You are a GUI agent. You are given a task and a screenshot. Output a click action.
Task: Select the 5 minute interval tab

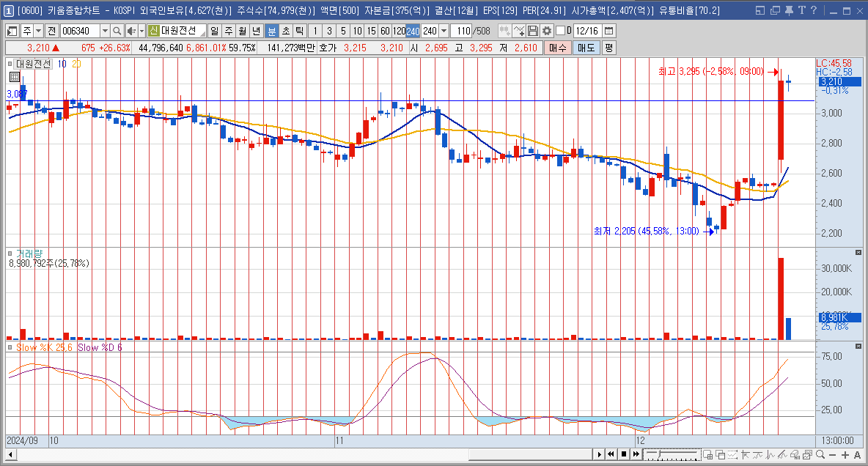343,31
